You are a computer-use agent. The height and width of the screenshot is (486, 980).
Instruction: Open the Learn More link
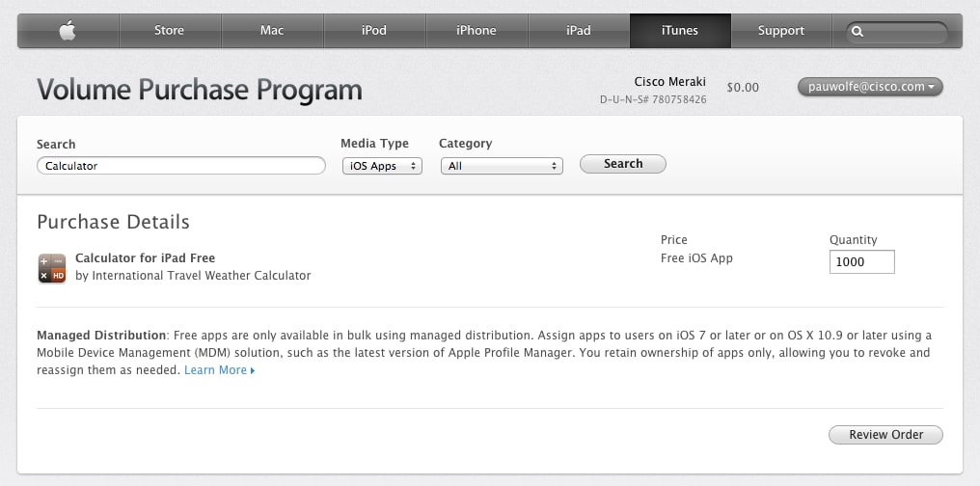click(219, 370)
